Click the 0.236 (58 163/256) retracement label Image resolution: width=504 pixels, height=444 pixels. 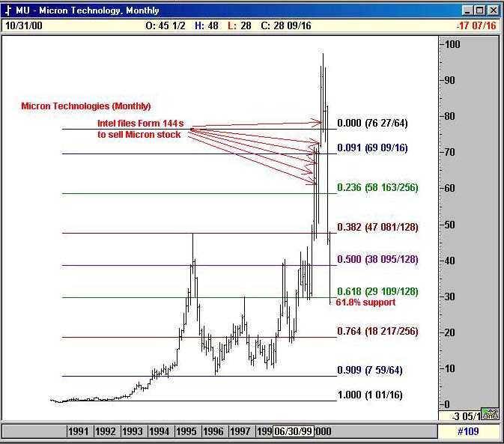pyautogui.click(x=377, y=187)
